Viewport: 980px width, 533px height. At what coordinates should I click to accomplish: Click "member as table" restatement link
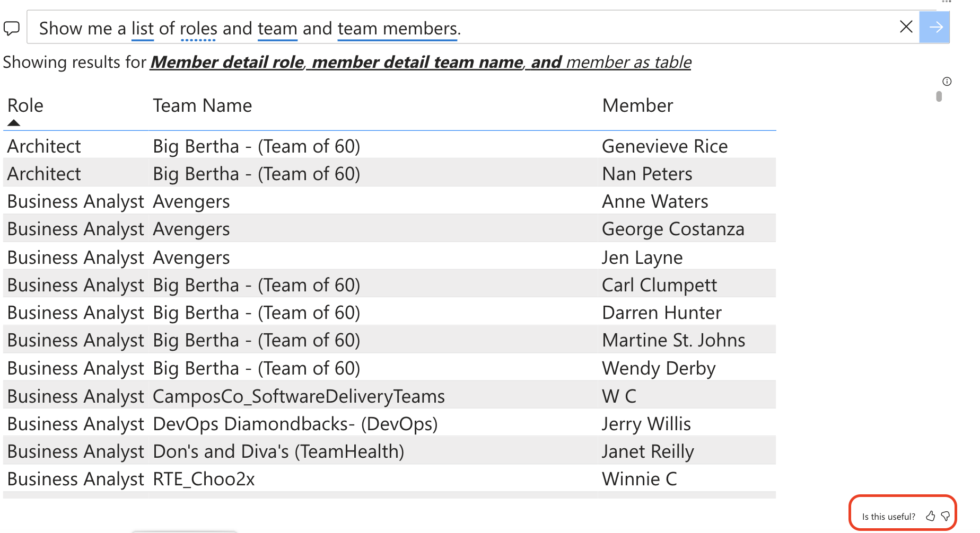coord(628,62)
